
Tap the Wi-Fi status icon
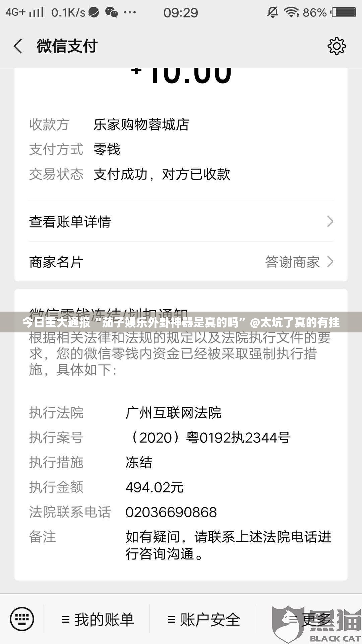(291, 12)
